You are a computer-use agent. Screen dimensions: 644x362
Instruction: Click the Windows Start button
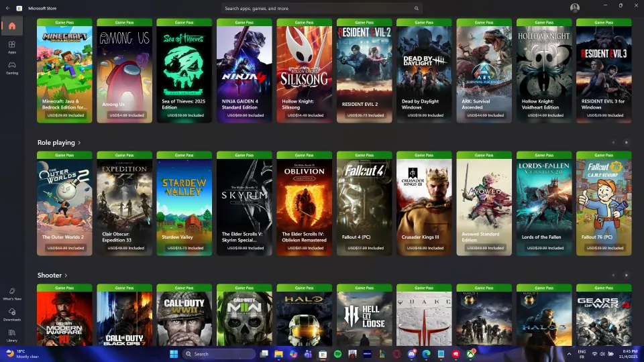point(174,354)
